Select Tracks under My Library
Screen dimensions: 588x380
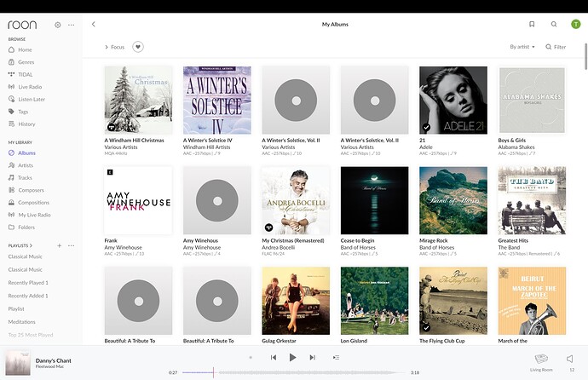coord(20,177)
